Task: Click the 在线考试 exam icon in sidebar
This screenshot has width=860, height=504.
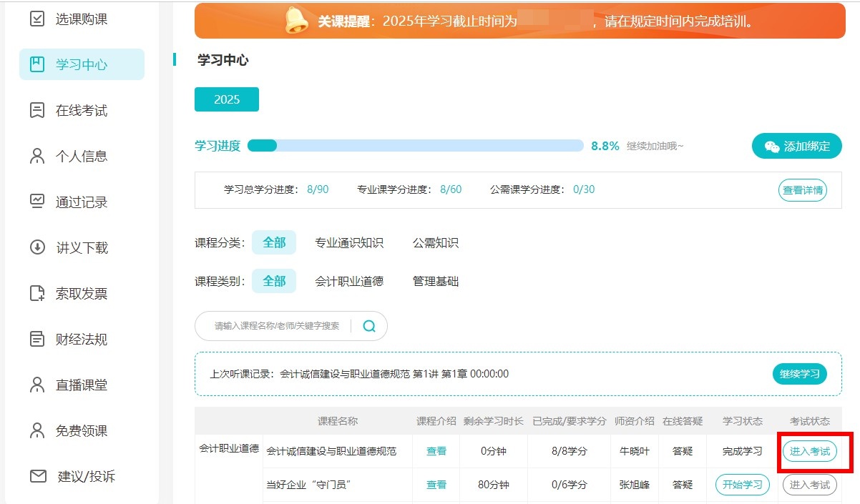Action: click(36, 110)
